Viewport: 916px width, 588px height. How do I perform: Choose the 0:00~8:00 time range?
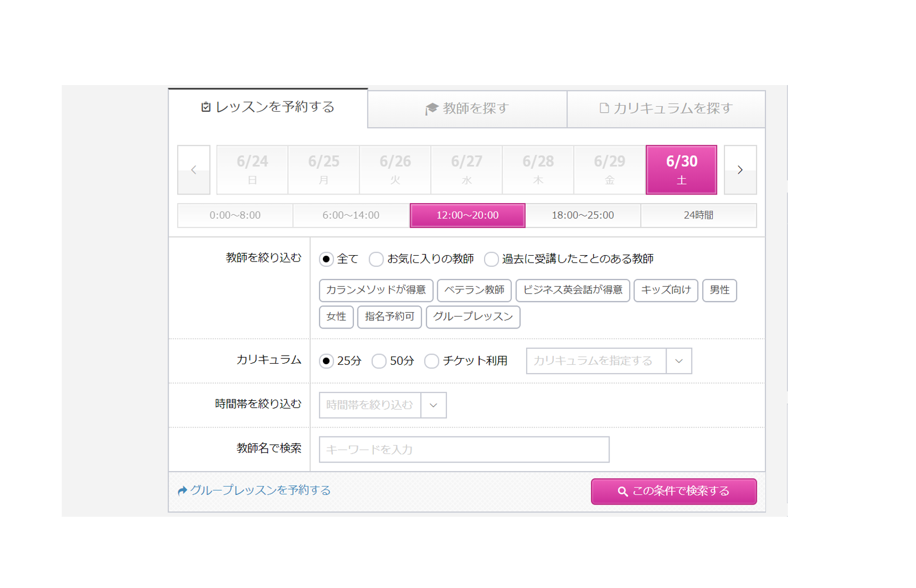pyautogui.click(x=235, y=215)
